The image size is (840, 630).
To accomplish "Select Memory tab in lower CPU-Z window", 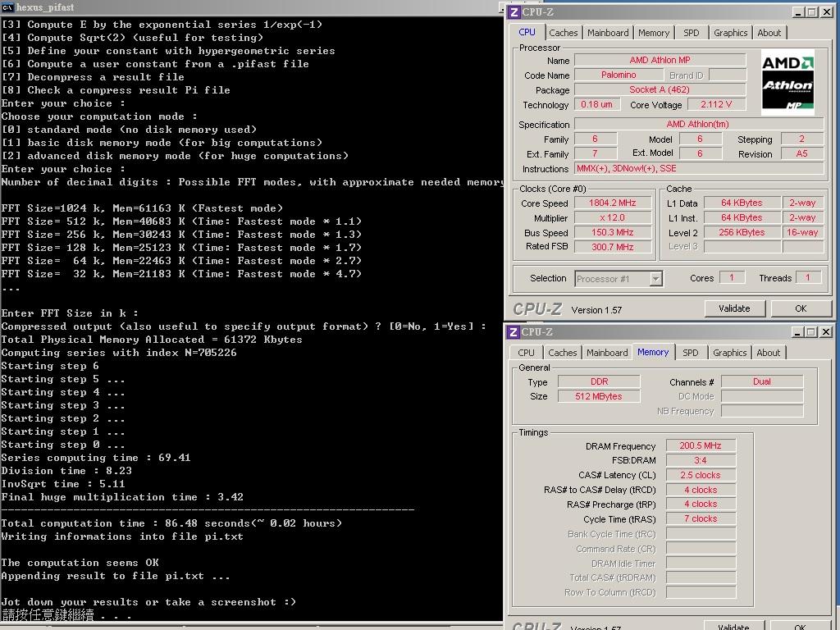I will point(653,352).
